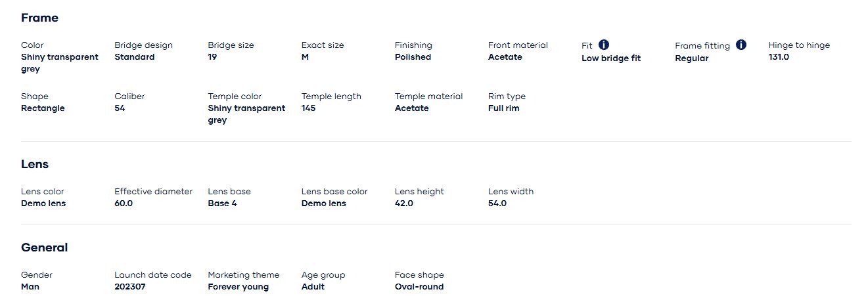Click the Regular frame fitting value

(x=691, y=58)
